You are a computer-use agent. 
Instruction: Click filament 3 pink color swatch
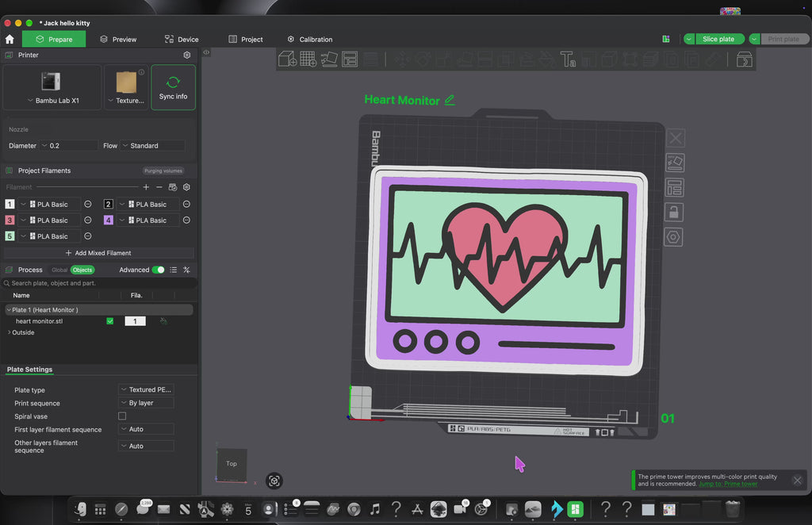(10, 220)
